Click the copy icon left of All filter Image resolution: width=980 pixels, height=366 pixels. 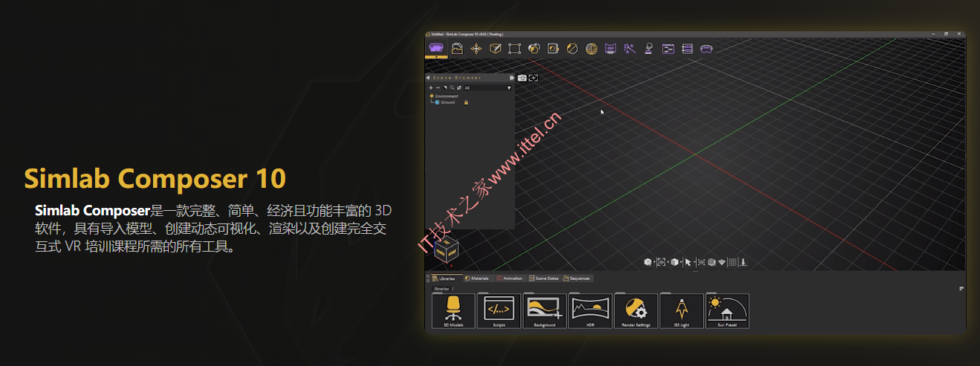(x=459, y=88)
